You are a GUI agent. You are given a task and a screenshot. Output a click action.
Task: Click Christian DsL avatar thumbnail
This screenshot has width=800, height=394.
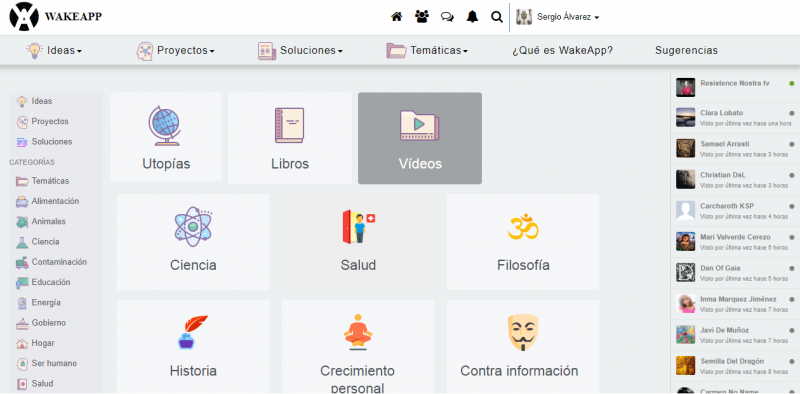click(x=686, y=180)
